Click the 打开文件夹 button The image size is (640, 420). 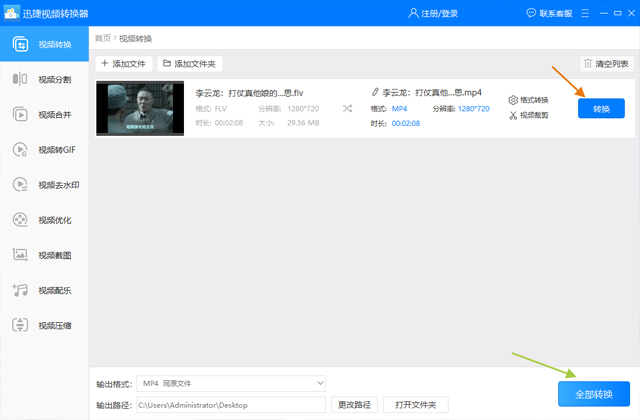coord(416,404)
